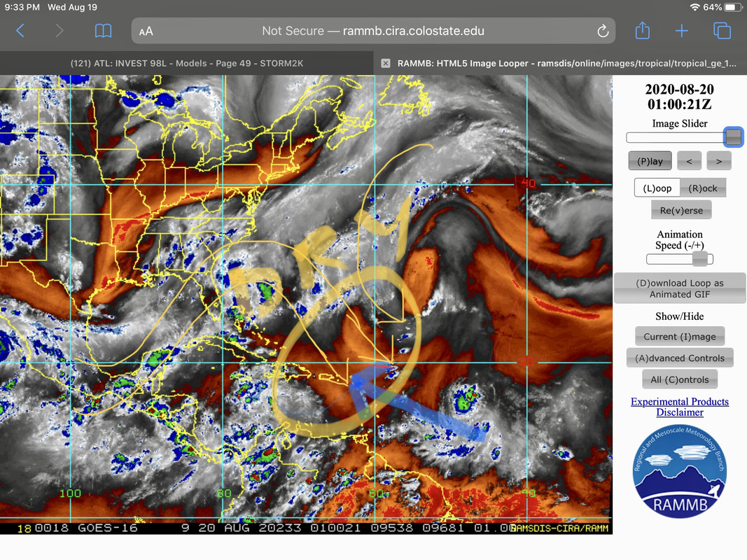This screenshot has height=560, width=747.
Task: Click the (P)lay button
Action: [650, 161]
